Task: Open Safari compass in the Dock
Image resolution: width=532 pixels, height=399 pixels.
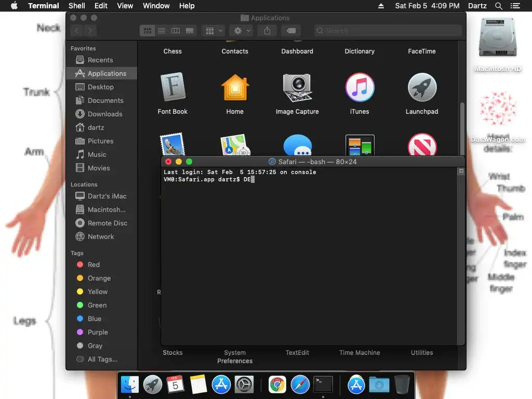Action: pos(300,385)
